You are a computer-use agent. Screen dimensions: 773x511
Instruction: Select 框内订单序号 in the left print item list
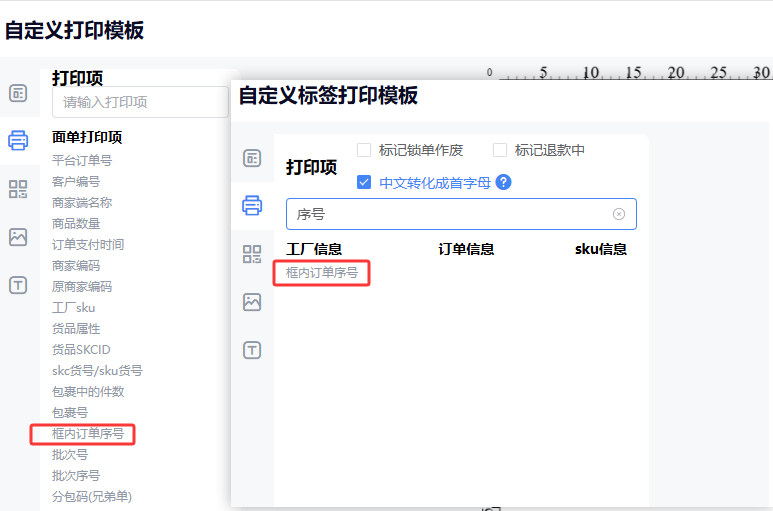88,434
